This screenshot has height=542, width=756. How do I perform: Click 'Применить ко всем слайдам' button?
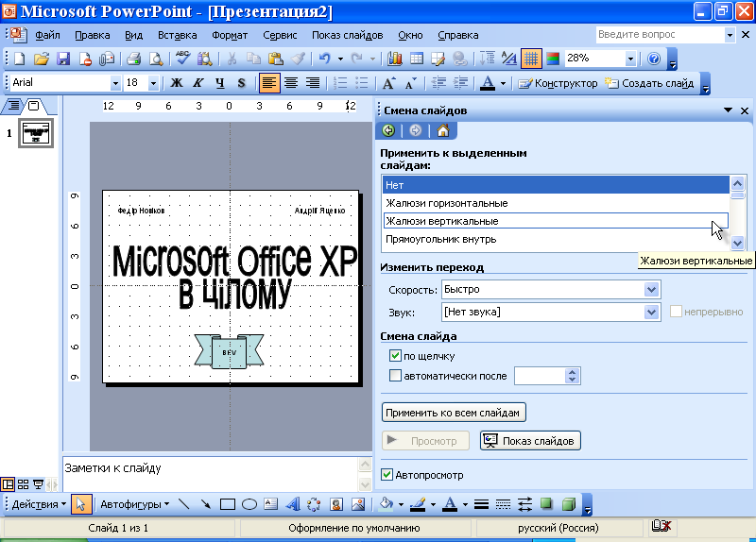[x=454, y=413]
